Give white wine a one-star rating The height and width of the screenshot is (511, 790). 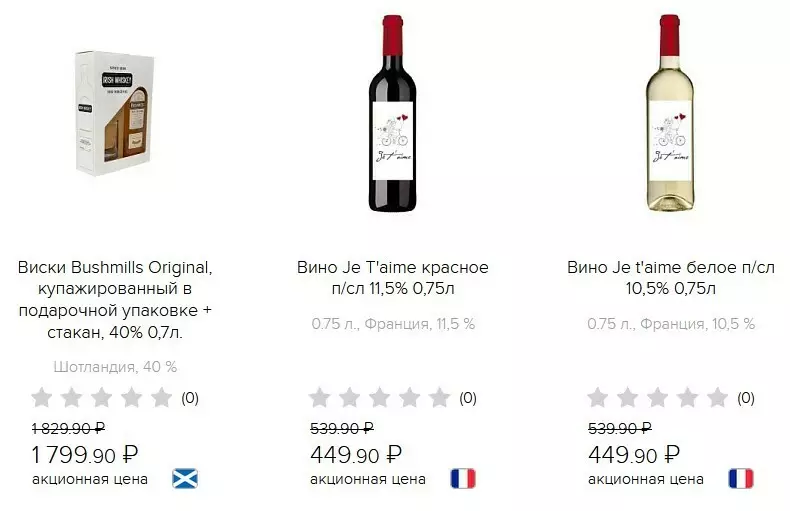pyautogui.click(x=597, y=398)
